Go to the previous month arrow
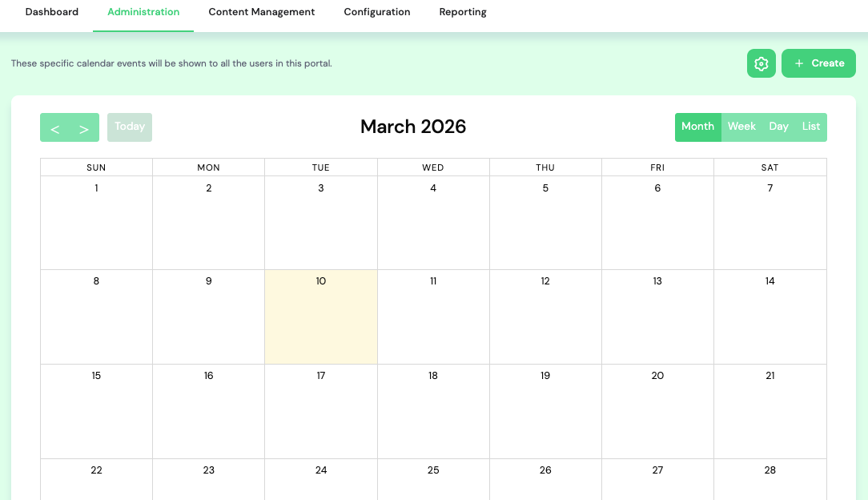 coord(54,128)
